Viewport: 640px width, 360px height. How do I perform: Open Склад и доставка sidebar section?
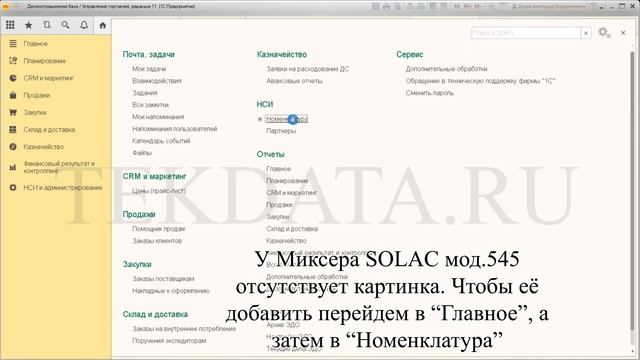tap(49, 129)
